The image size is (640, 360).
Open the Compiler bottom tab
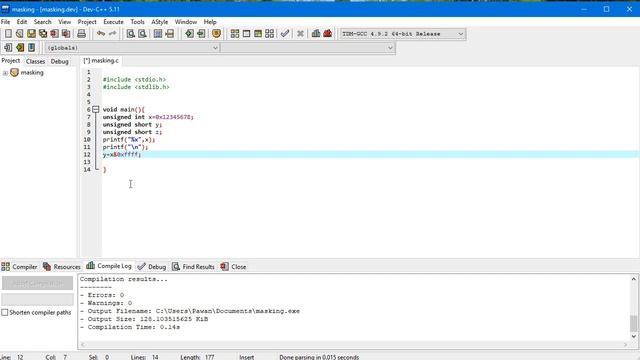(x=19, y=267)
